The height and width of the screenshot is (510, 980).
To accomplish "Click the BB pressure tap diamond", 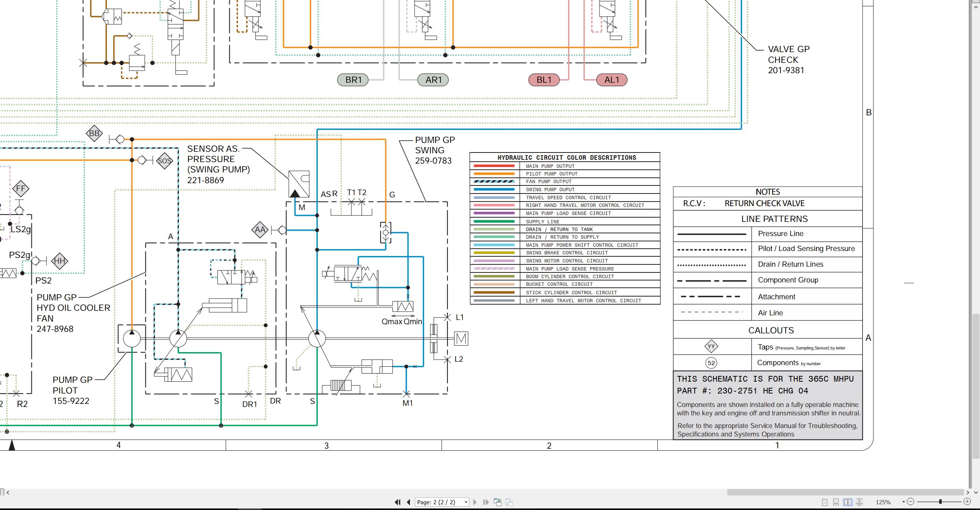I will (94, 133).
